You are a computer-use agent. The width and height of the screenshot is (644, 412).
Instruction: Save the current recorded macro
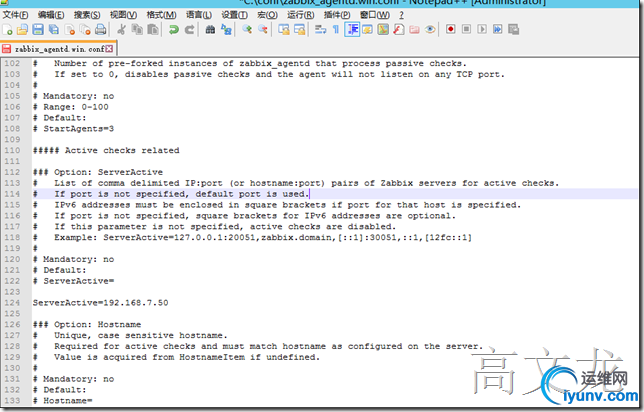pyautogui.click(x=513, y=29)
